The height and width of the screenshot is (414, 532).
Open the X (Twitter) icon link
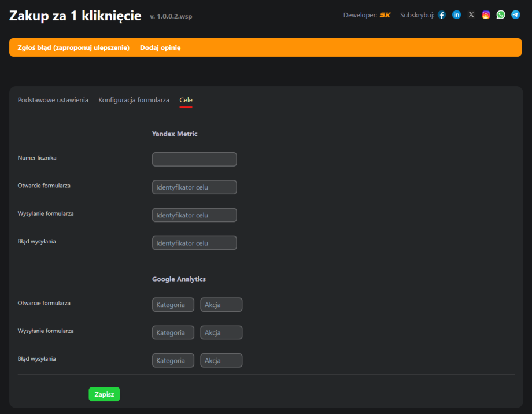(x=471, y=15)
